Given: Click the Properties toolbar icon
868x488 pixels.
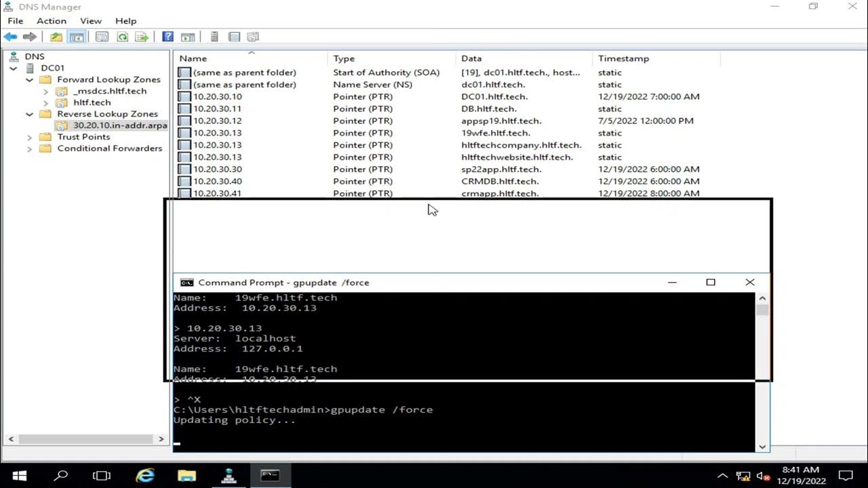Looking at the screenshot, I should [x=102, y=37].
